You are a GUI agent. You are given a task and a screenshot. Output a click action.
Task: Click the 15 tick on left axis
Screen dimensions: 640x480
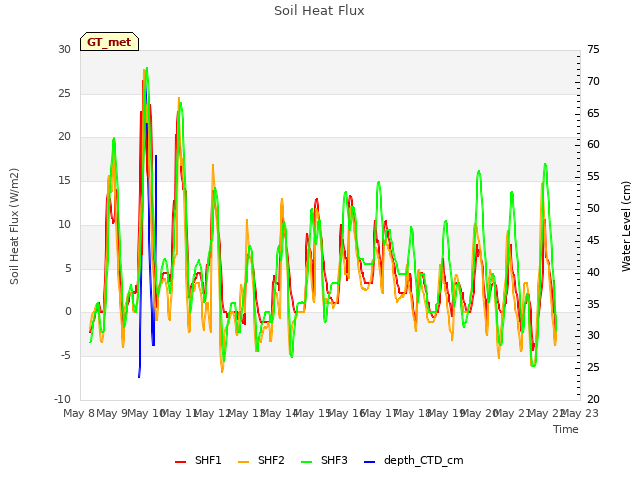coord(64,180)
